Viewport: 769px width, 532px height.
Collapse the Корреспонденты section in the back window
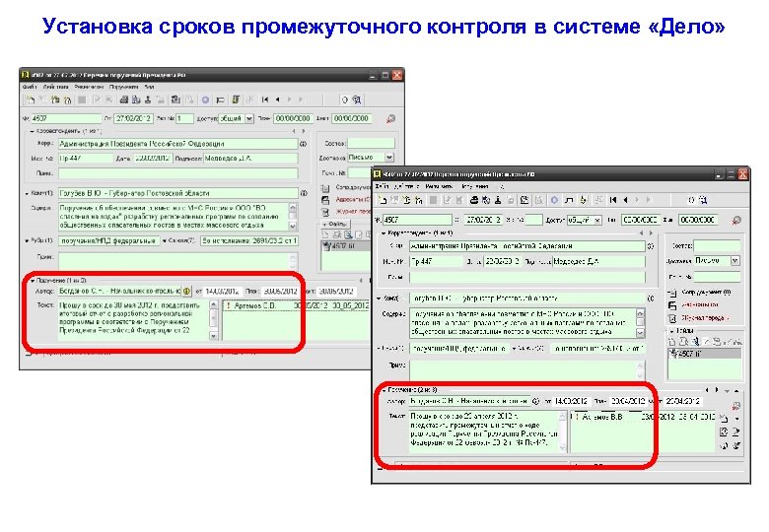(32, 131)
